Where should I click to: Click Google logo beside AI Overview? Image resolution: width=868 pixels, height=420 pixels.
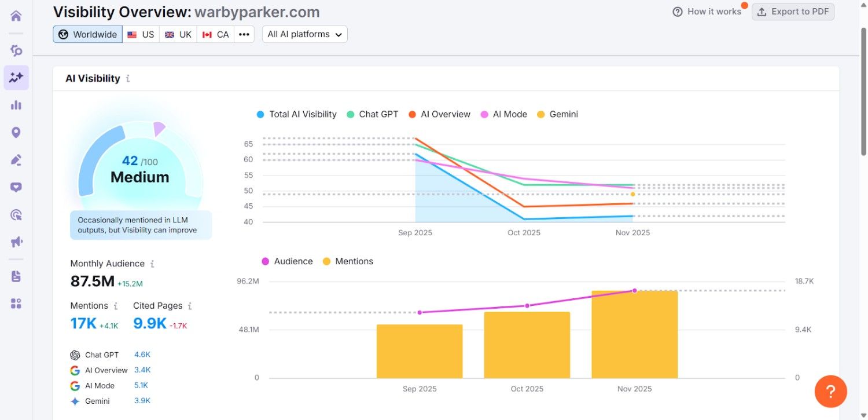pos(75,370)
